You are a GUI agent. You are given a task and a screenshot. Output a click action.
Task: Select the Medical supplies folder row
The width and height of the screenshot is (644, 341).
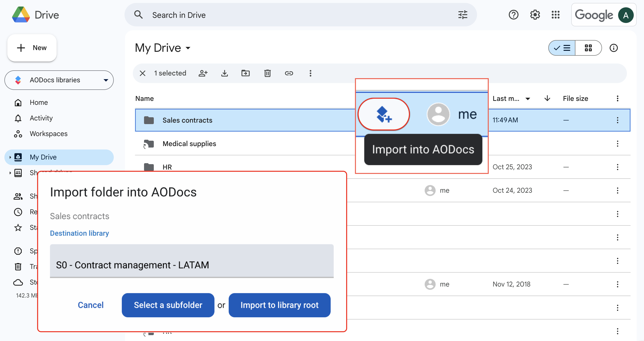383,144
